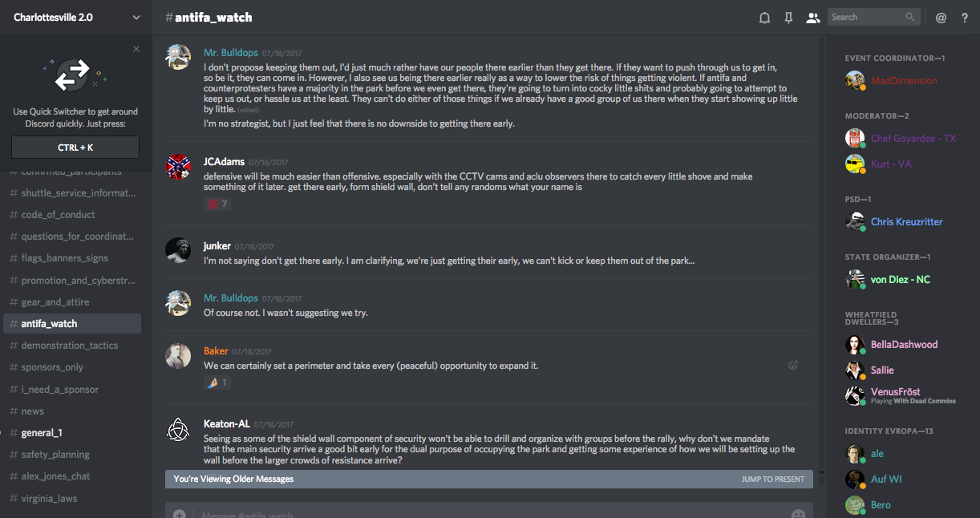This screenshot has width=980, height=518.
Task: Click the CTRL + K button
Action: pyautogui.click(x=75, y=148)
